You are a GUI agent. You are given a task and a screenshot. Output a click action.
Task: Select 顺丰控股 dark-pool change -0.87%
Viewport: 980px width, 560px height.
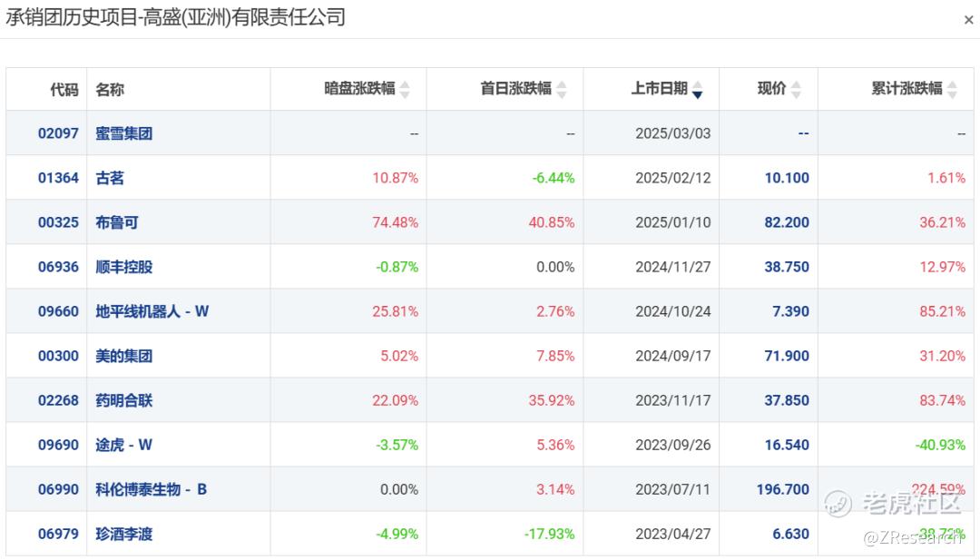point(397,267)
